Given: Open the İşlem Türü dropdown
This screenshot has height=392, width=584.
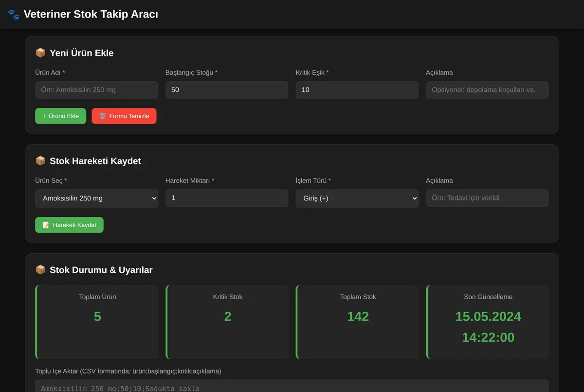Looking at the screenshot, I should (x=357, y=198).
